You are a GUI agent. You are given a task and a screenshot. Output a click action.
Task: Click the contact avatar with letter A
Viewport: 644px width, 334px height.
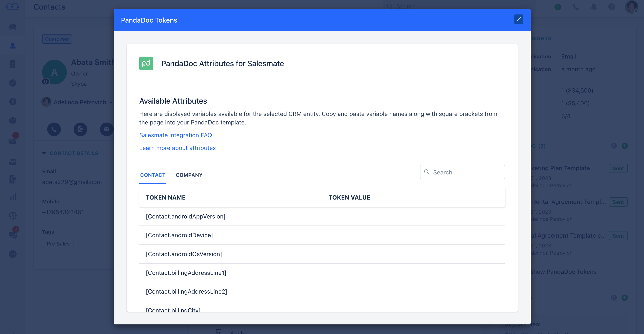click(54, 72)
